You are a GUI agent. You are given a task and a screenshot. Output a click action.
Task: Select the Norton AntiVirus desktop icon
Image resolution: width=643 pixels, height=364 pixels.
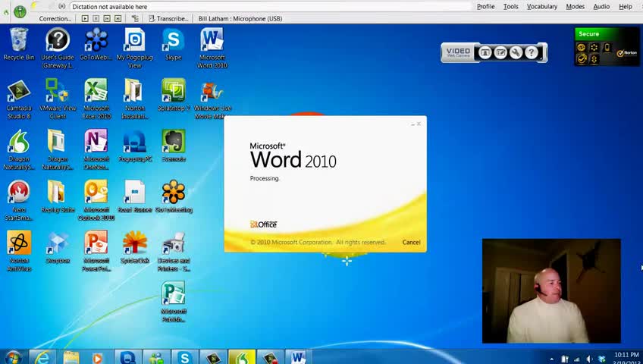18,251
